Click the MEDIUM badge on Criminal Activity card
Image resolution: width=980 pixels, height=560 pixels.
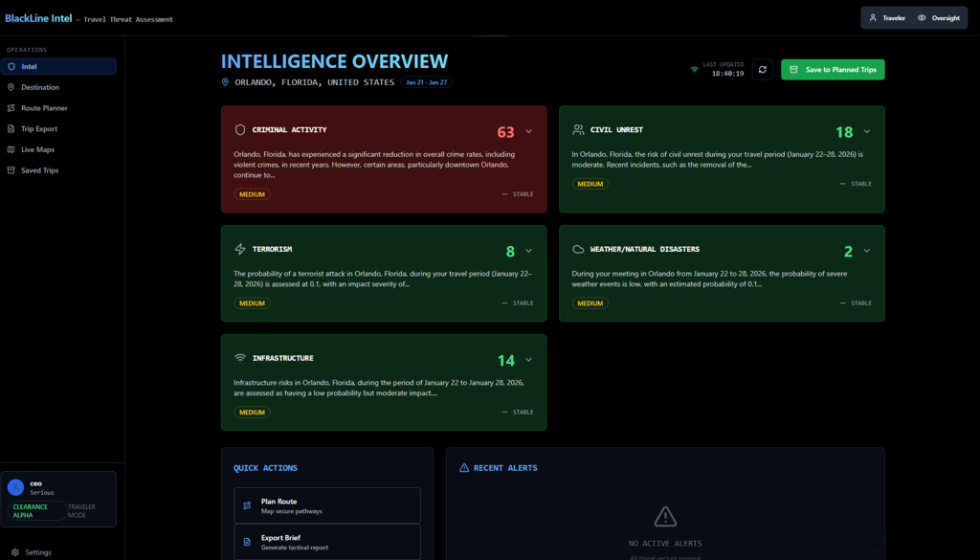tap(252, 194)
